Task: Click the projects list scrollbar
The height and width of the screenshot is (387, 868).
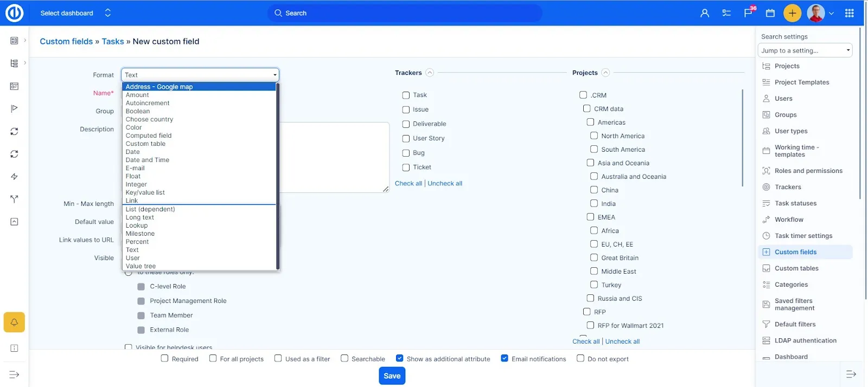Action: coord(743,138)
